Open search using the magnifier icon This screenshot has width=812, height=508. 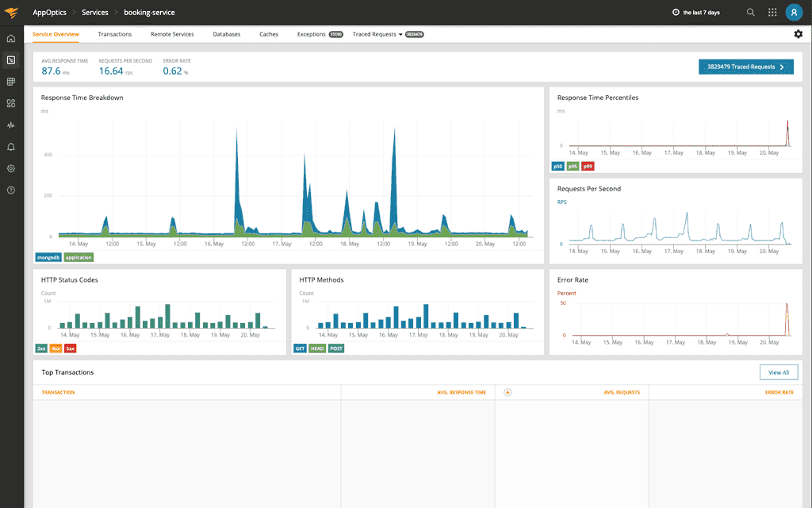pyautogui.click(x=750, y=12)
